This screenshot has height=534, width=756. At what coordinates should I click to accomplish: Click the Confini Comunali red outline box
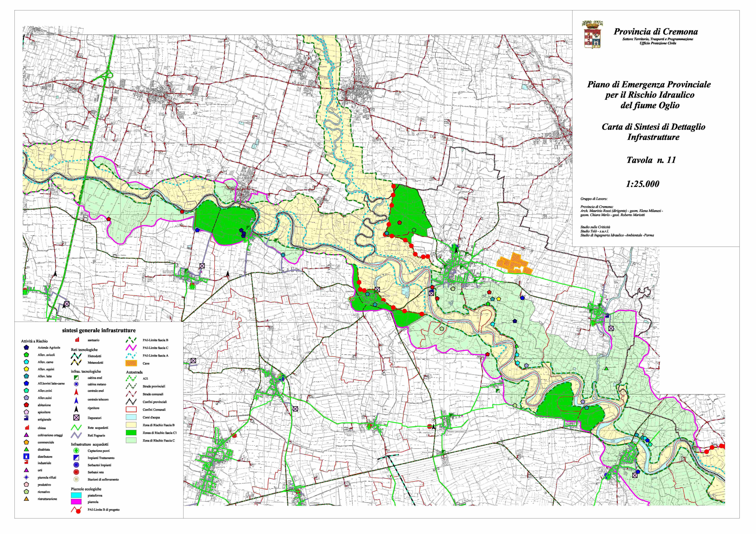[131, 409]
